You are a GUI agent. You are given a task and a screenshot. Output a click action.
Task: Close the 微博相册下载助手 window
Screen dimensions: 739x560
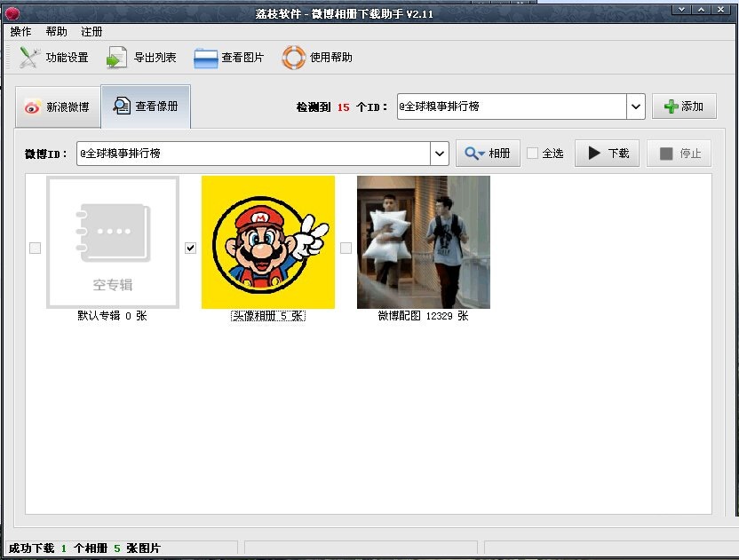point(721,9)
